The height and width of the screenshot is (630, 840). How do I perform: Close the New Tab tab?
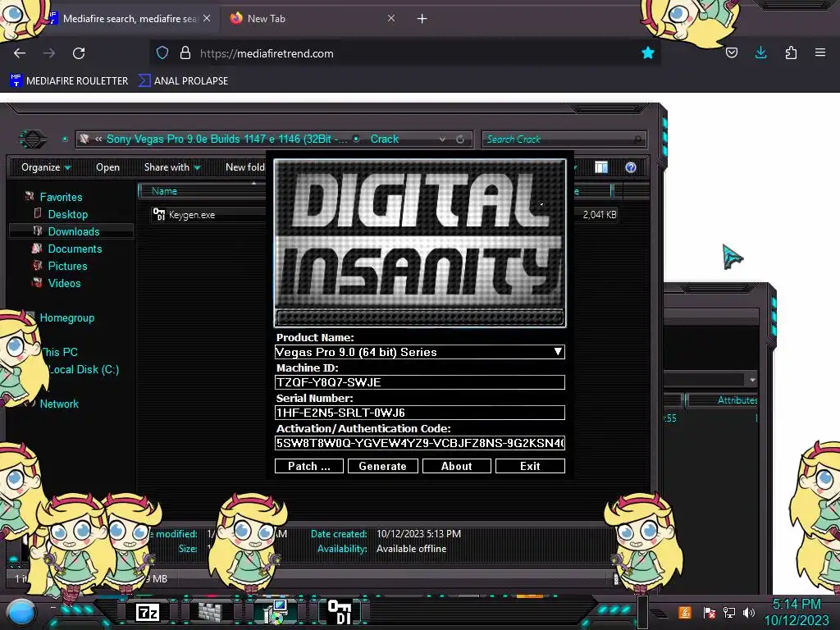(391, 18)
